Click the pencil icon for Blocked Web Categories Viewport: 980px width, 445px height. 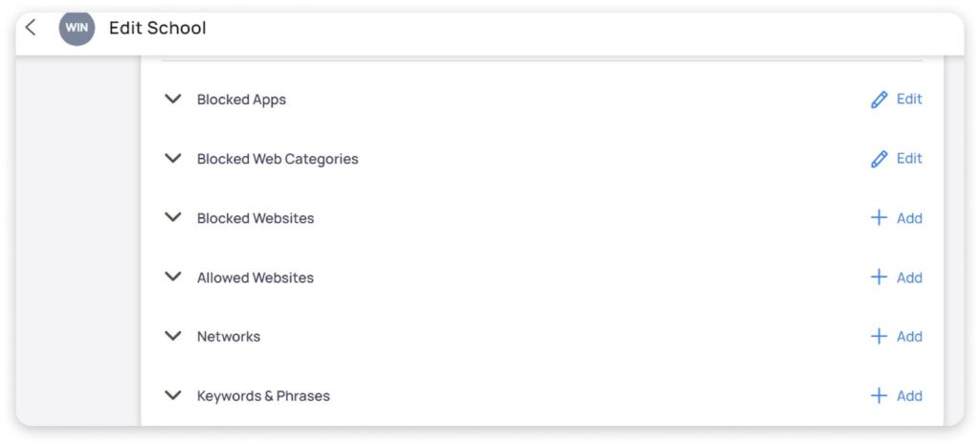[x=879, y=159]
